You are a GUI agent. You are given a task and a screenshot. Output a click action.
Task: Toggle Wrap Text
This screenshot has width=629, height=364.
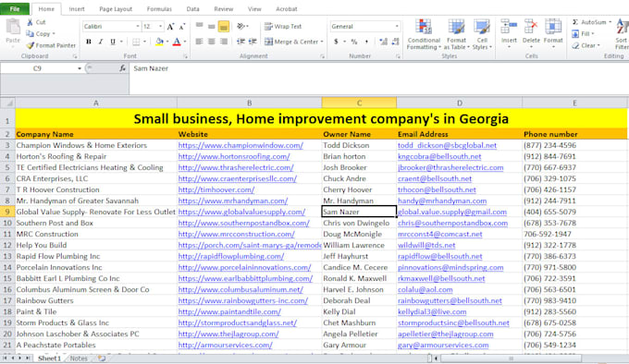pyautogui.click(x=283, y=27)
